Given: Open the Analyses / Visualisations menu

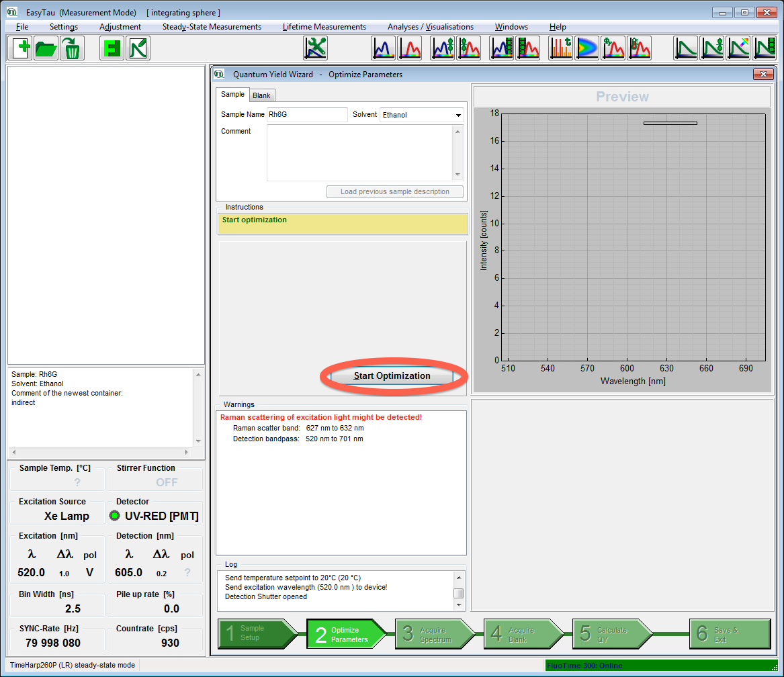Looking at the screenshot, I should click(430, 27).
